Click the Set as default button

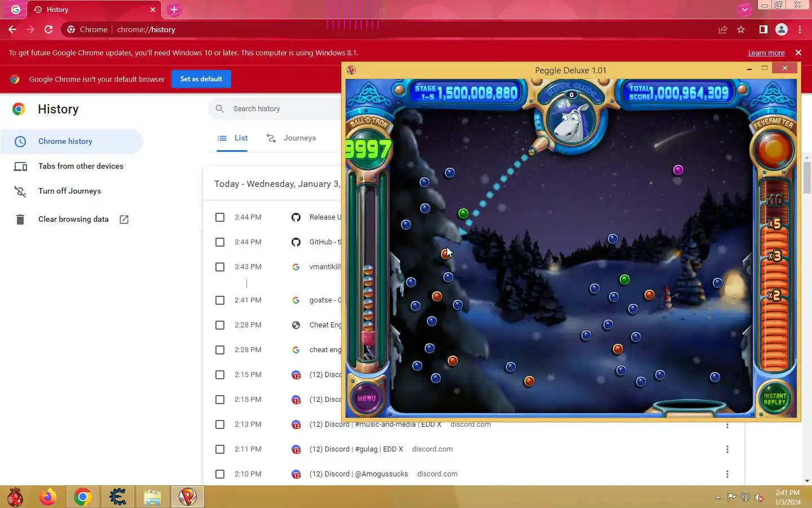[201, 79]
